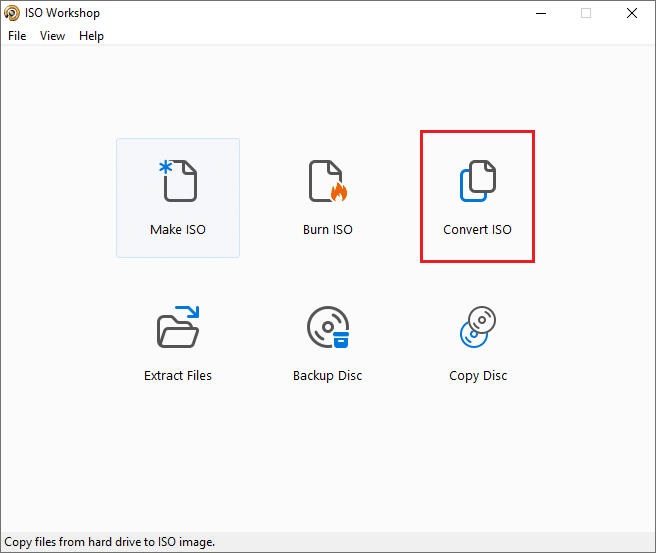Close the ISO Workshop window
Screen dimensions: 656x553
pos(632,13)
